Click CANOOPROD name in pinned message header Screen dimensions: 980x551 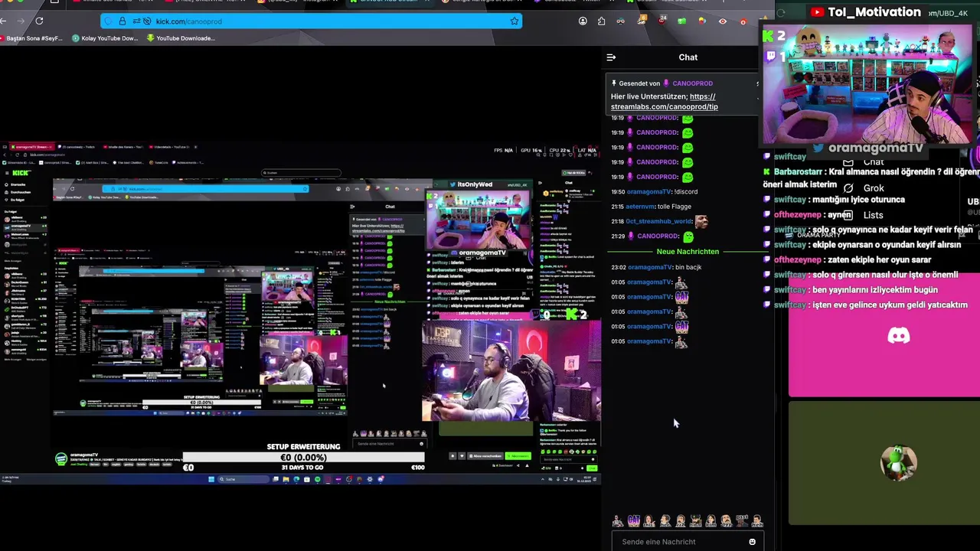692,83
